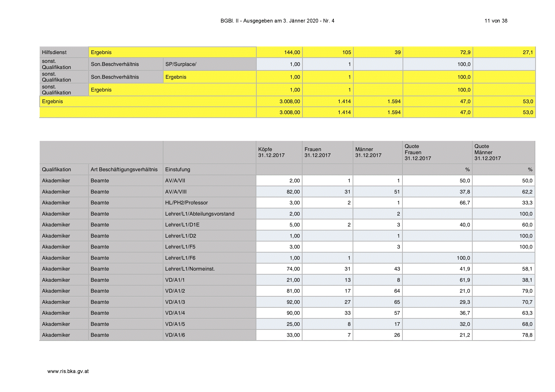
Task: Click the Lehrer/L1/Normeinst. cell
Action: pos(209,269)
